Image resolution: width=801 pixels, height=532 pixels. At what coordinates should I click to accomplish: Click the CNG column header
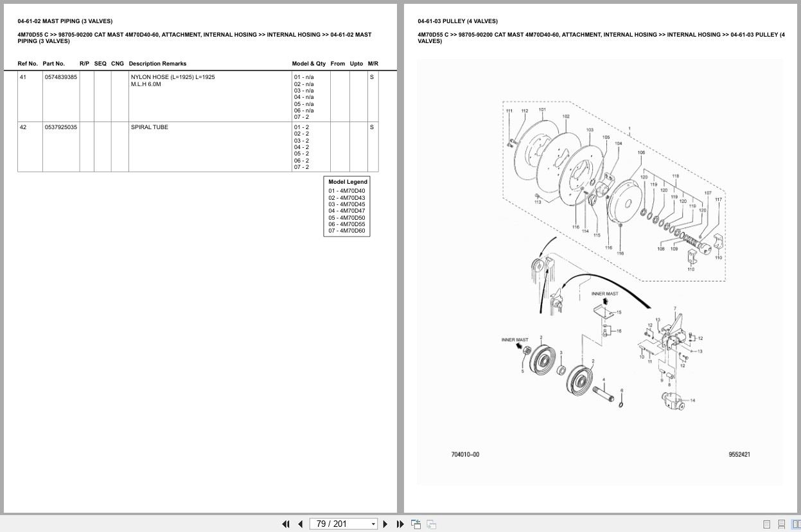tap(118, 64)
